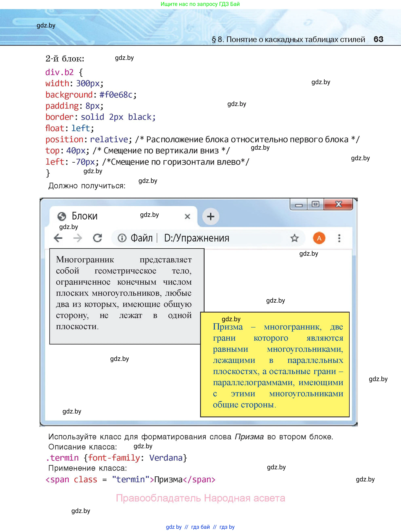Open the orange profile avatar A

(x=319, y=238)
